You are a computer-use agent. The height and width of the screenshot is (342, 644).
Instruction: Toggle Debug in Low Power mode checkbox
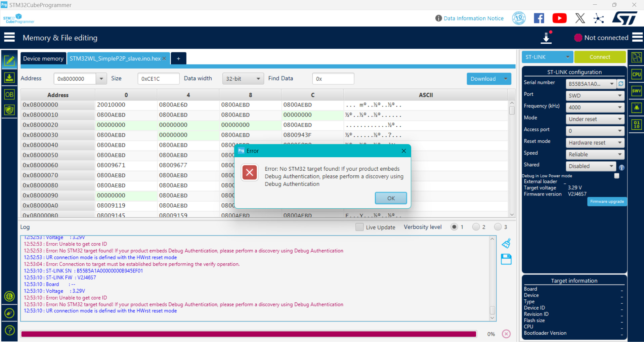[x=616, y=176]
